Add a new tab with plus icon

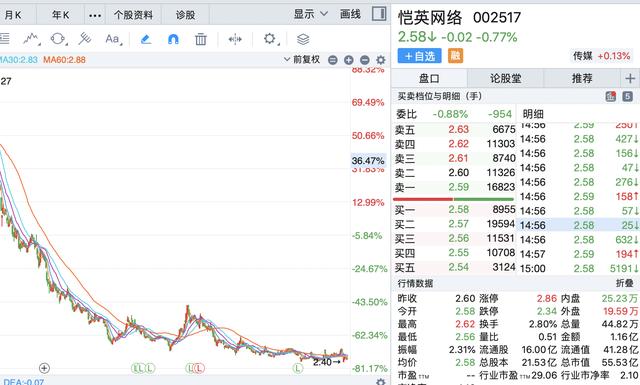click(630, 78)
